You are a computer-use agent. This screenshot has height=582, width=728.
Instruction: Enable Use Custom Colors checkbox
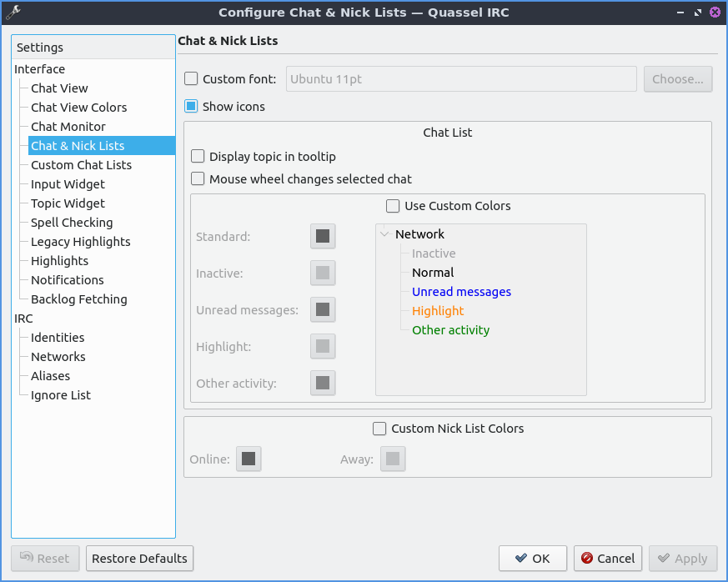pyautogui.click(x=394, y=206)
